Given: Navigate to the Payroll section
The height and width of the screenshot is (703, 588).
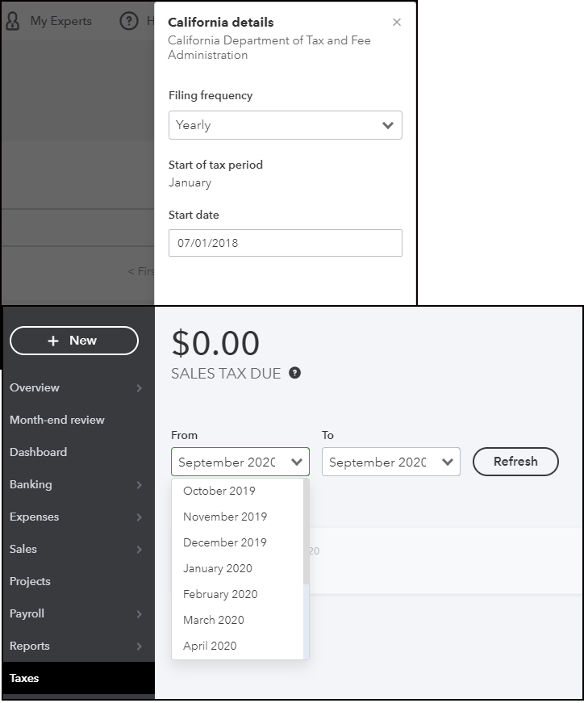Looking at the screenshot, I should coord(26,613).
